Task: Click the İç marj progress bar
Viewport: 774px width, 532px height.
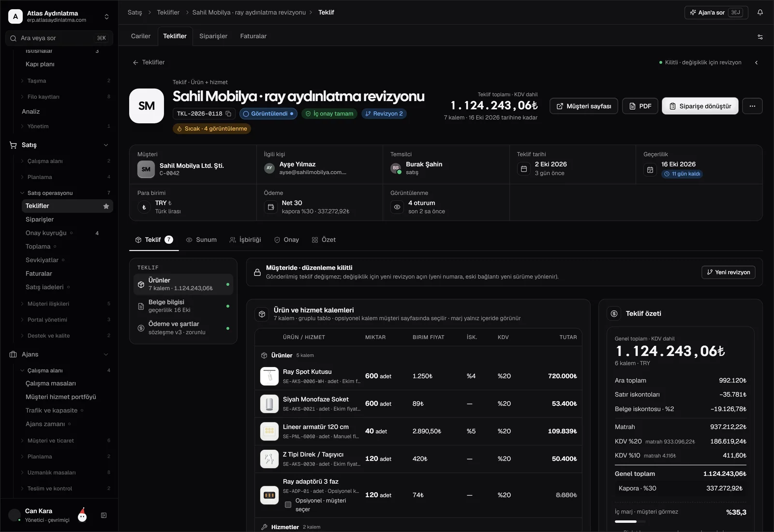Action: click(x=629, y=522)
